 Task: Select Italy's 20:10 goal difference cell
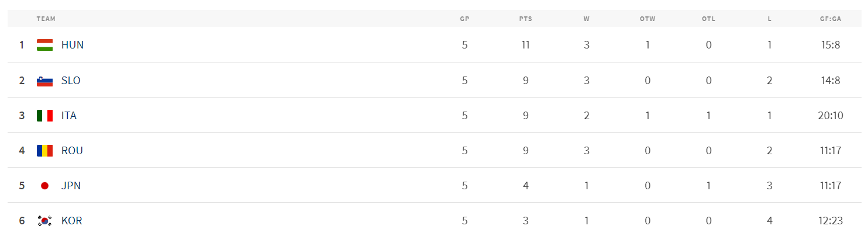(830, 116)
